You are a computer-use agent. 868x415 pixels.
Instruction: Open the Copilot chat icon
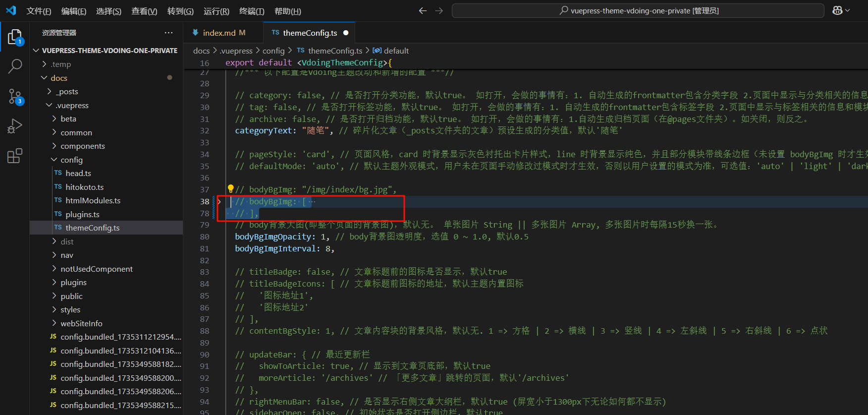pos(837,10)
